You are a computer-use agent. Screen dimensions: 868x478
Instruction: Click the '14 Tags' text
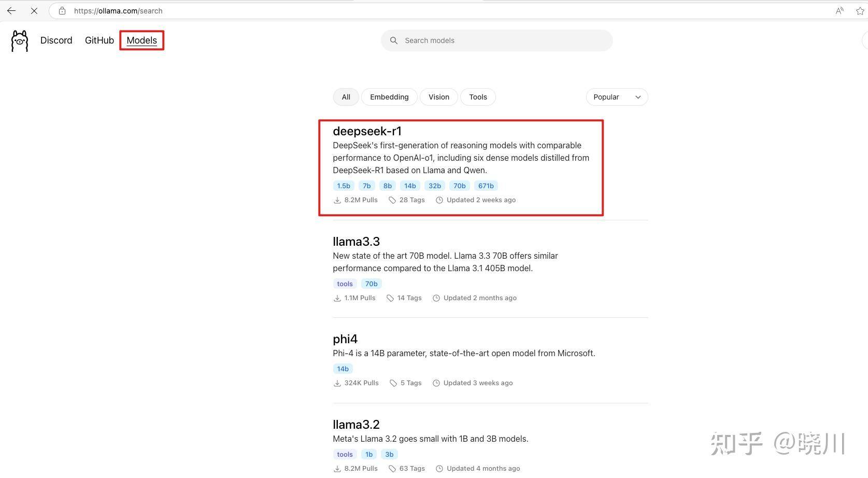point(409,298)
